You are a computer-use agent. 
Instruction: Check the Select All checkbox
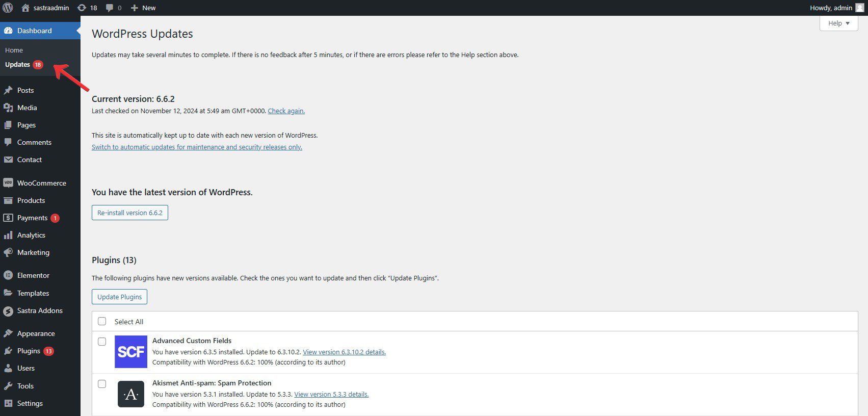[102, 321]
